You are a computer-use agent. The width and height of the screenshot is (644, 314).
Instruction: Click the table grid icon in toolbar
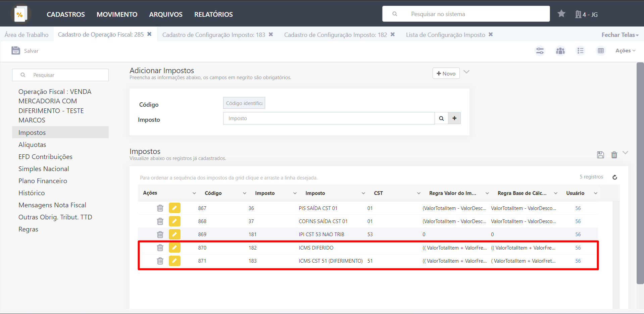pyautogui.click(x=601, y=51)
